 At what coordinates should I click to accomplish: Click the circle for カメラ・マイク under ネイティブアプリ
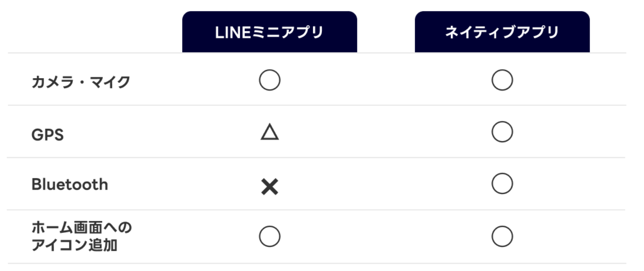coord(502,81)
